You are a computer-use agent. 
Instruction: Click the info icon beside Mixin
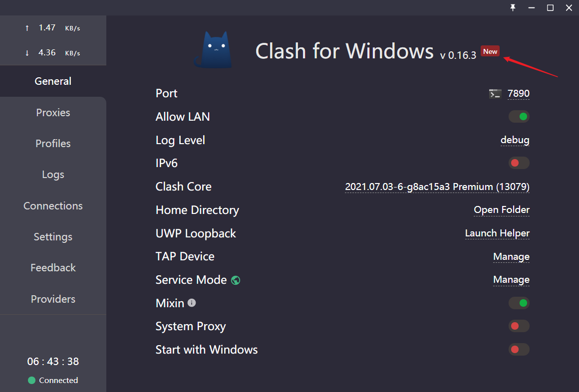[192, 303]
